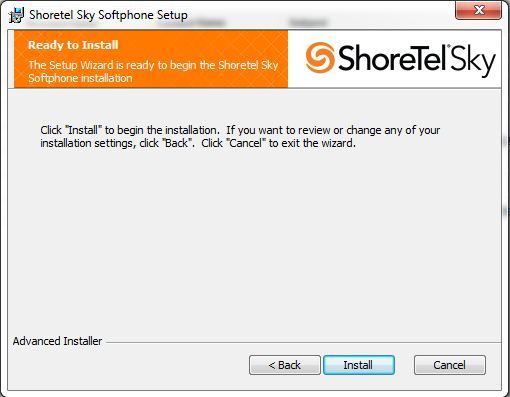Click the Shoretel Sky Softphone Setup title text

point(108,15)
